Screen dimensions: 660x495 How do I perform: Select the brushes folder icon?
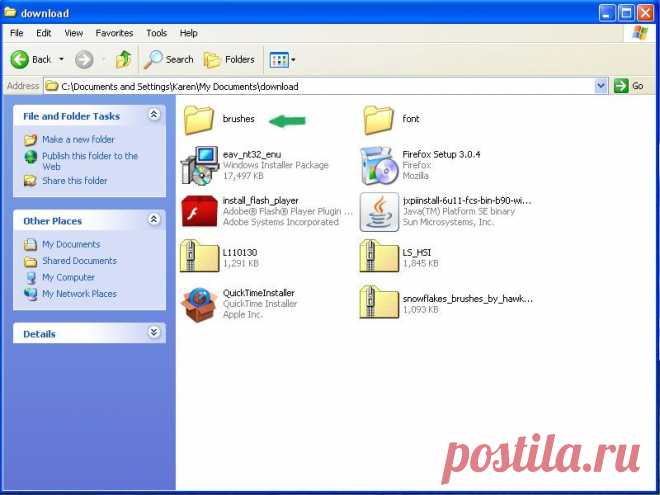[199, 120]
